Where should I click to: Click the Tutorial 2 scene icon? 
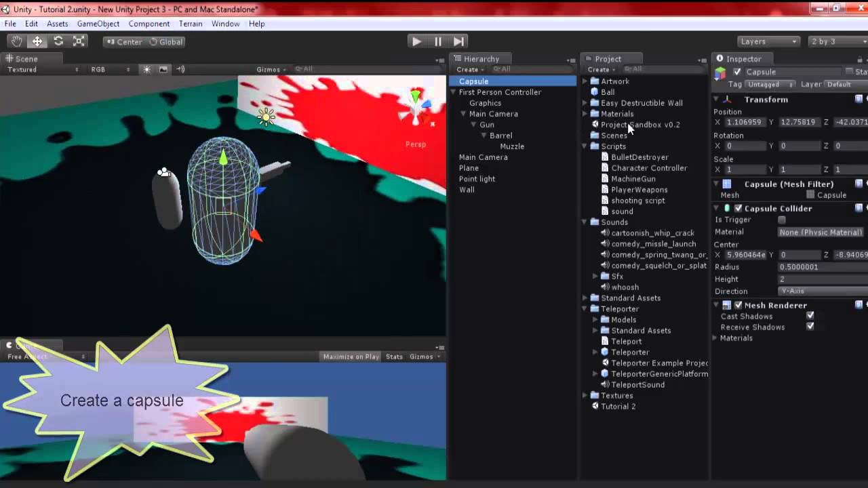[595, 407]
